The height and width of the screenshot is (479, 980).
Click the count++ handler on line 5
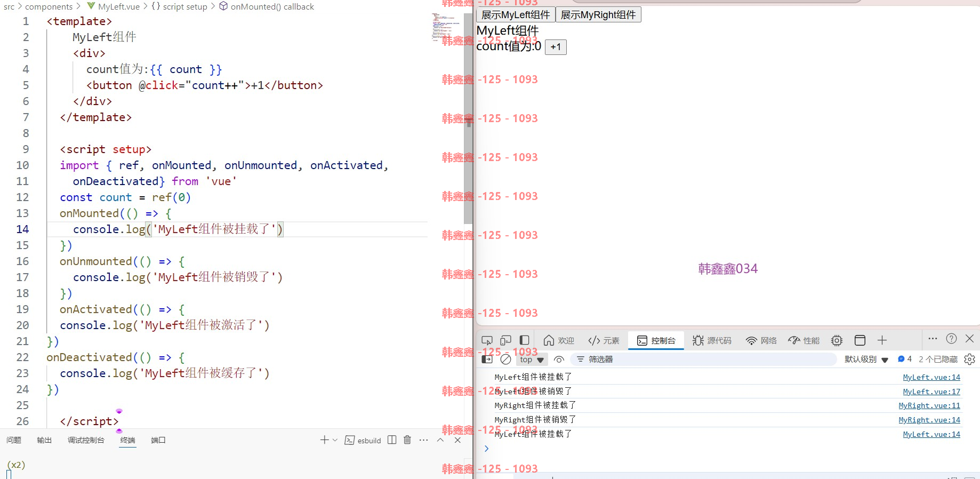(215, 85)
